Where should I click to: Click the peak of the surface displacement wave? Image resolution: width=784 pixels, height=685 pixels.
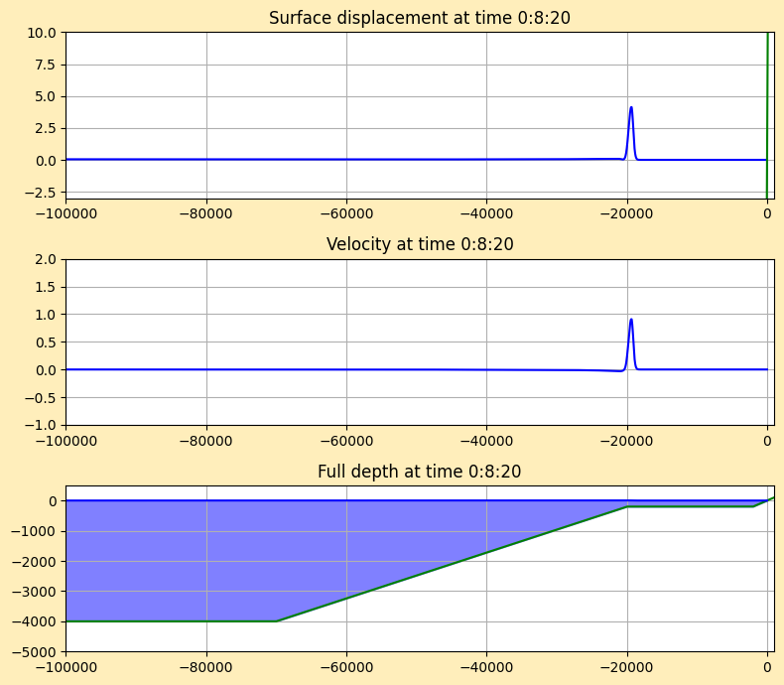[631, 108]
